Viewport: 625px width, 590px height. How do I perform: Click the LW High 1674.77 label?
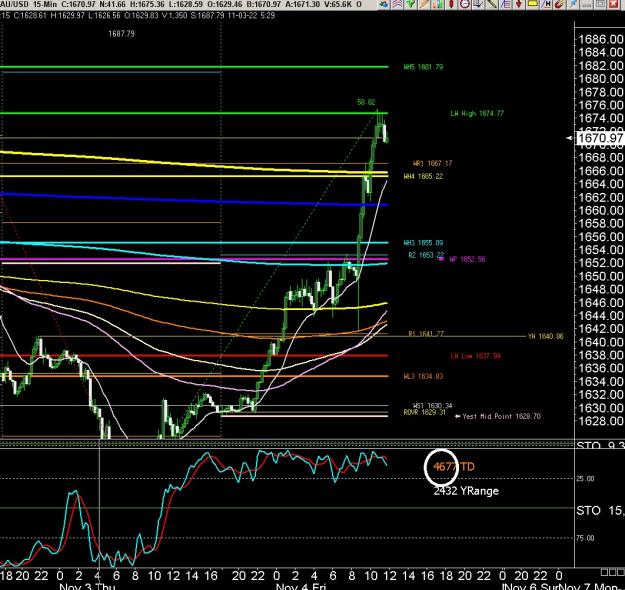click(x=477, y=113)
